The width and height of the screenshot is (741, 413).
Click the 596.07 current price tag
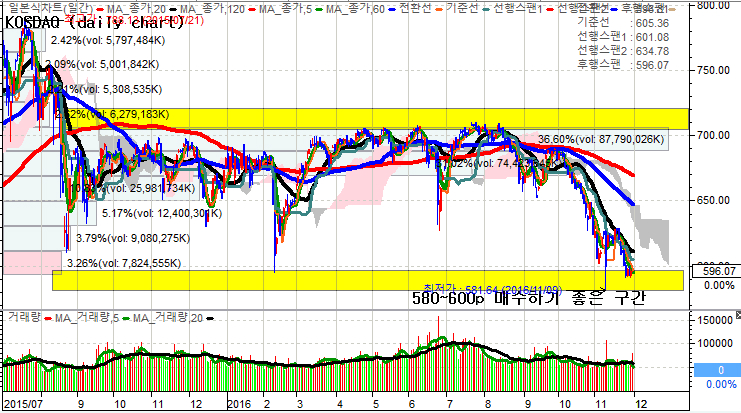717,270
